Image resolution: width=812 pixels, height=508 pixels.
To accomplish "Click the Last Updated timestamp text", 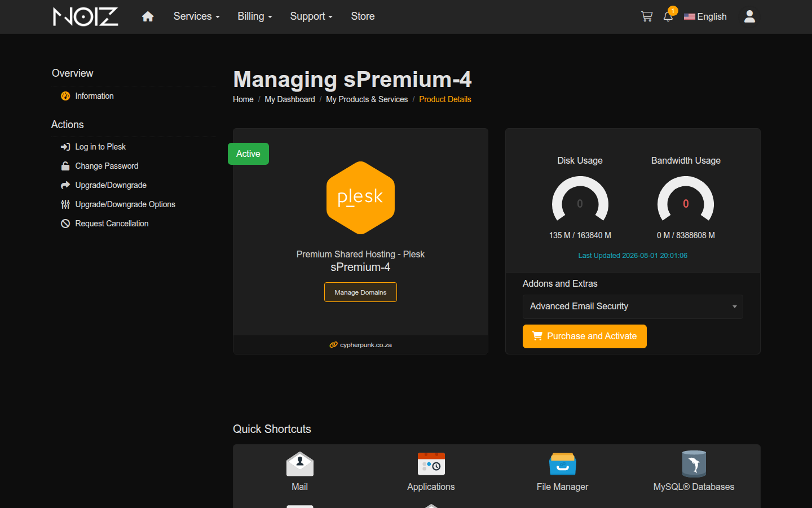I will coord(633,256).
